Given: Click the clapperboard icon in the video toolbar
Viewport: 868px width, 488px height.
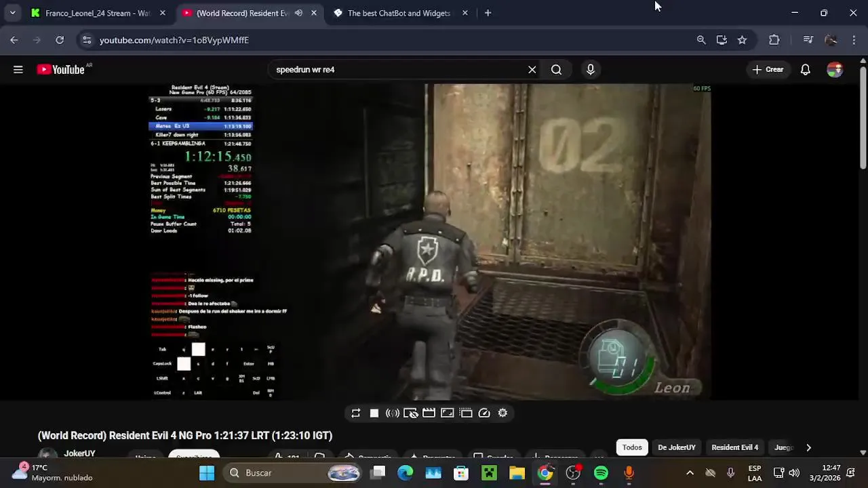Looking at the screenshot, I should coord(429,413).
